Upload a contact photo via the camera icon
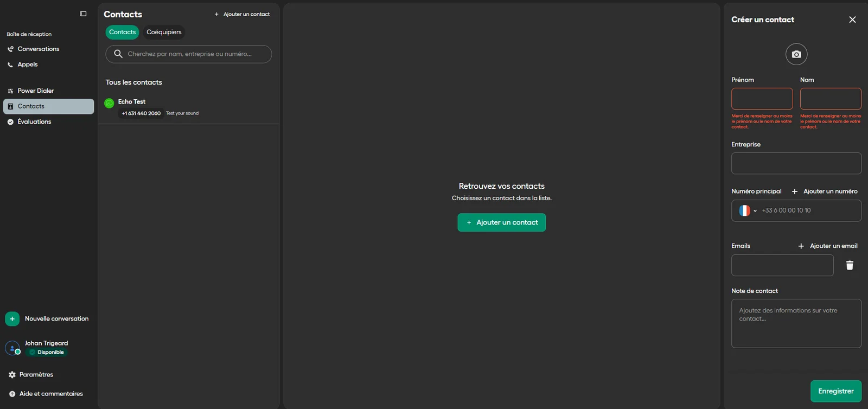The width and height of the screenshot is (868, 409). [x=796, y=54]
